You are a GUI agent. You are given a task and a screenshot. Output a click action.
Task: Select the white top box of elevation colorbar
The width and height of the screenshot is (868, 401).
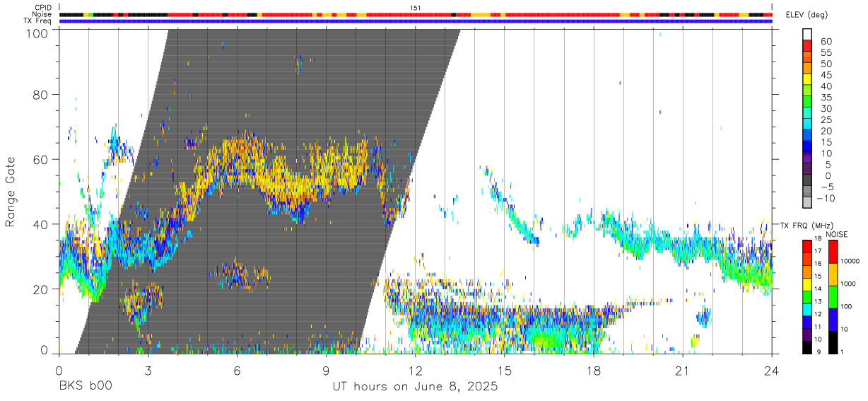pyautogui.click(x=807, y=33)
